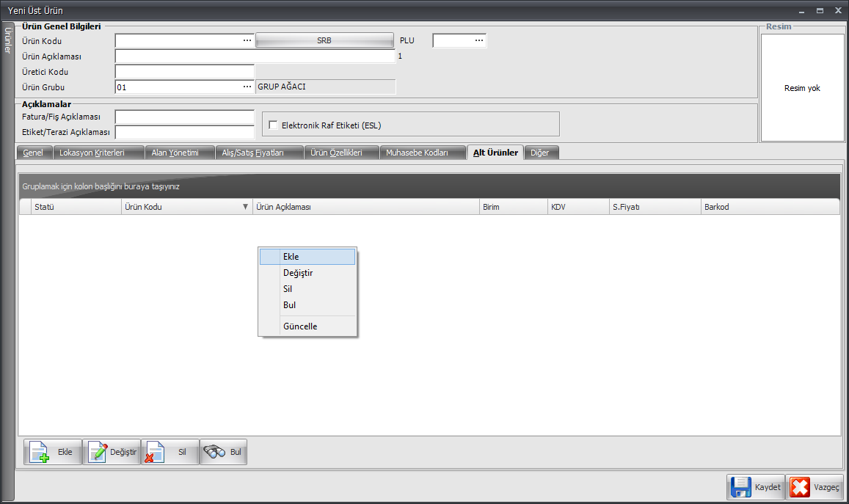This screenshot has height=504, width=849.
Task: Open the Muhasebe Kodları tab
Action: pos(417,153)
